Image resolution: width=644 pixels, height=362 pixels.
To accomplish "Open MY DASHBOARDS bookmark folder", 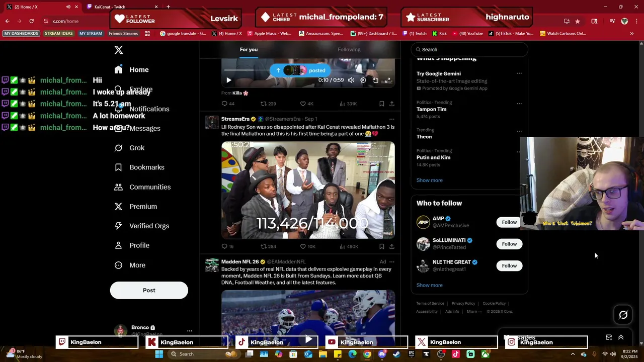I will coord(21,34).
